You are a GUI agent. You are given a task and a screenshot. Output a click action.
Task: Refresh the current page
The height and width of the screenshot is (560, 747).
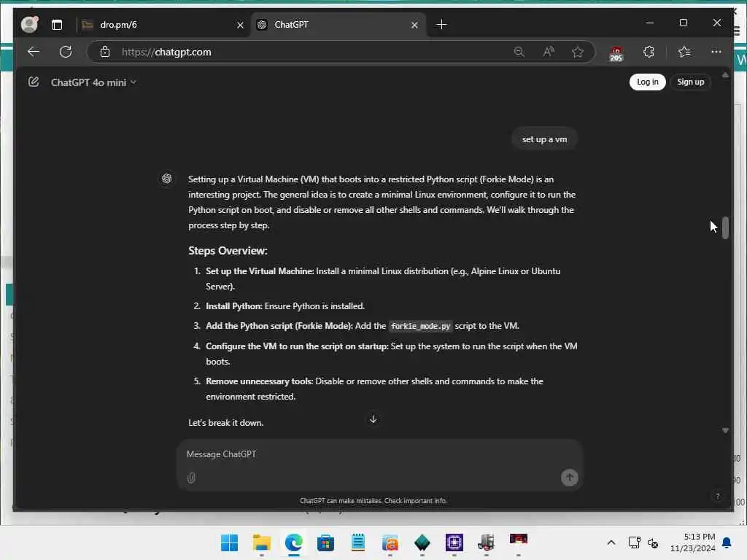(66, 52)
